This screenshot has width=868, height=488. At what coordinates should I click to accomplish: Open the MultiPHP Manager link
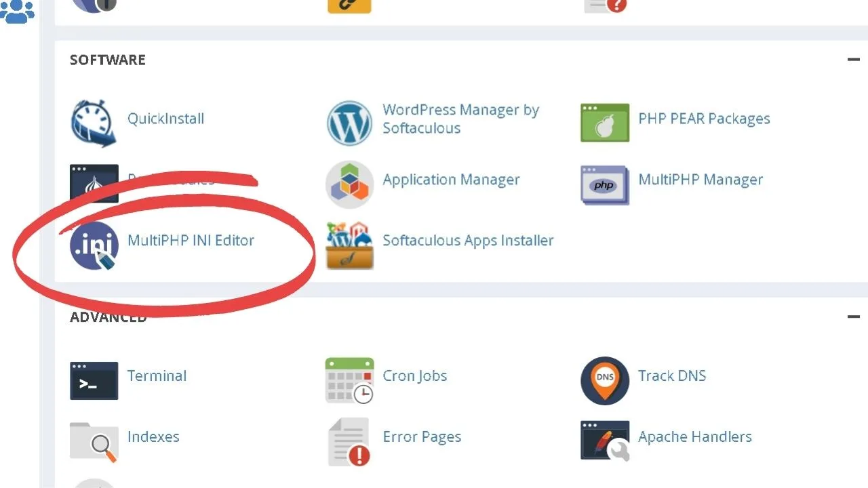coord(701,180)
